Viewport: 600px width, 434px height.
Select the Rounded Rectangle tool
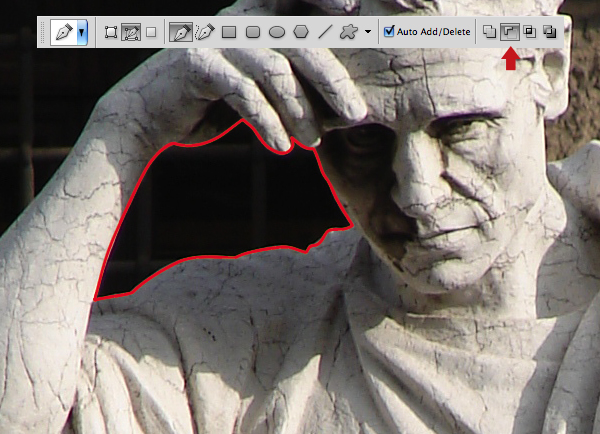point(253,32)
